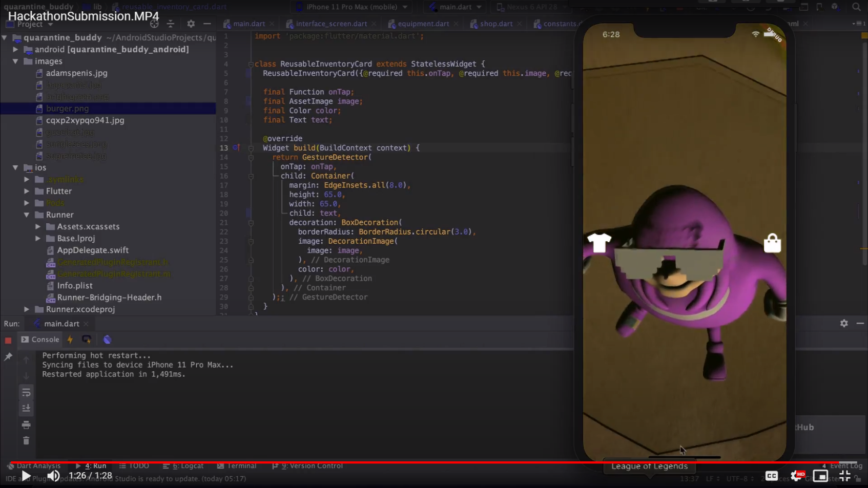The height and width of the screenshot is (488, 868).
Task: Open the iPhone 11 Pro Max device selector
Action: pos(352,7)
